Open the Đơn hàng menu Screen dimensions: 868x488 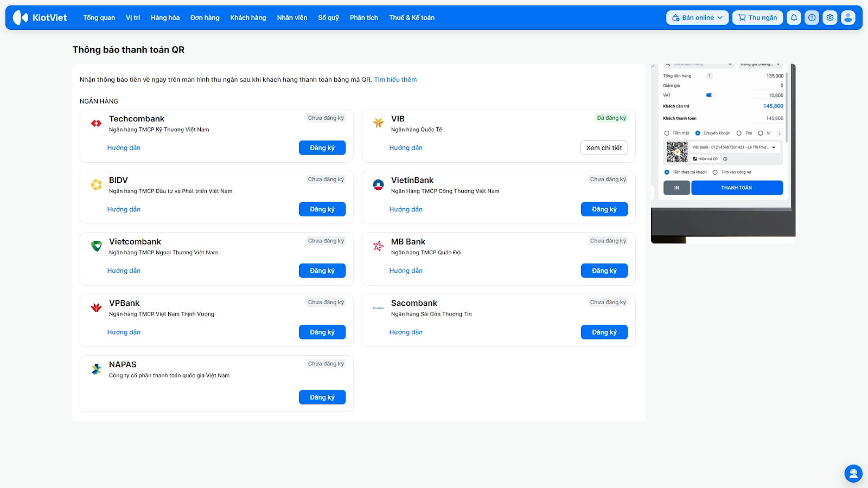click(205, 18)
